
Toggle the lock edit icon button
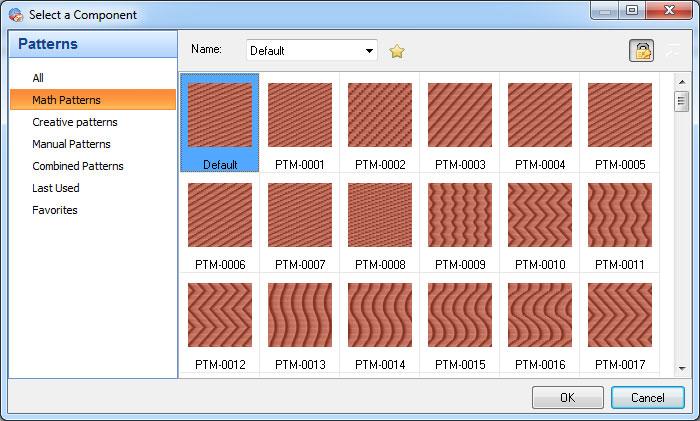641,50
